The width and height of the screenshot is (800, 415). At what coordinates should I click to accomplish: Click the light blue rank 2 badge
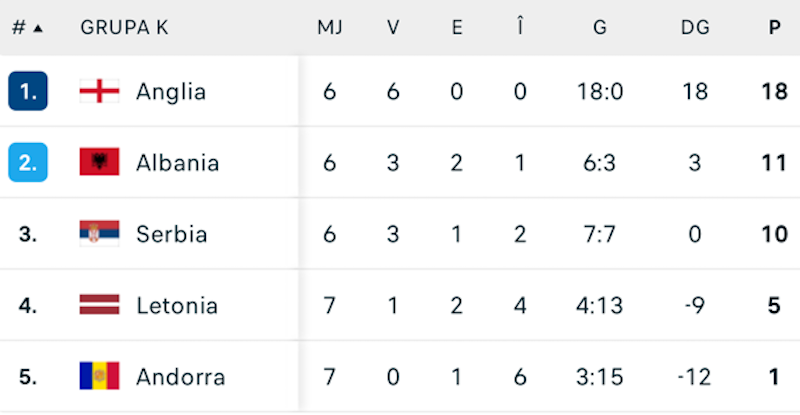click(x=28, y=162)
